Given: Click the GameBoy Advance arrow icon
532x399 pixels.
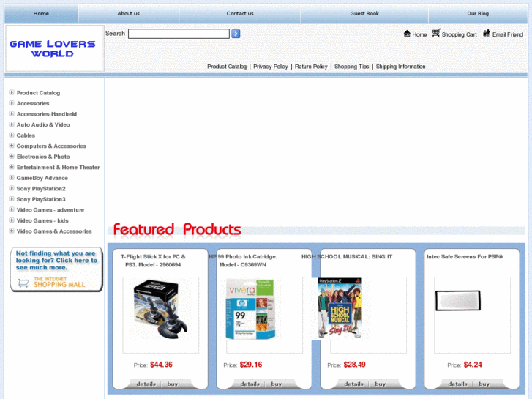Looking at the screenshot, I should click(x=12, y=178).
